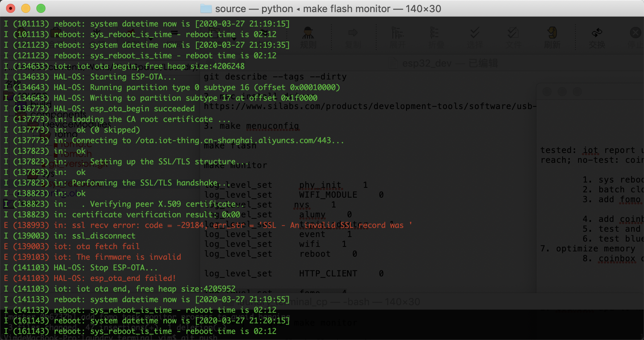This screenshot has width=644, height=340.
Task: Click 'The firmware is invalid' error line
Action: [x=92, y=257]
